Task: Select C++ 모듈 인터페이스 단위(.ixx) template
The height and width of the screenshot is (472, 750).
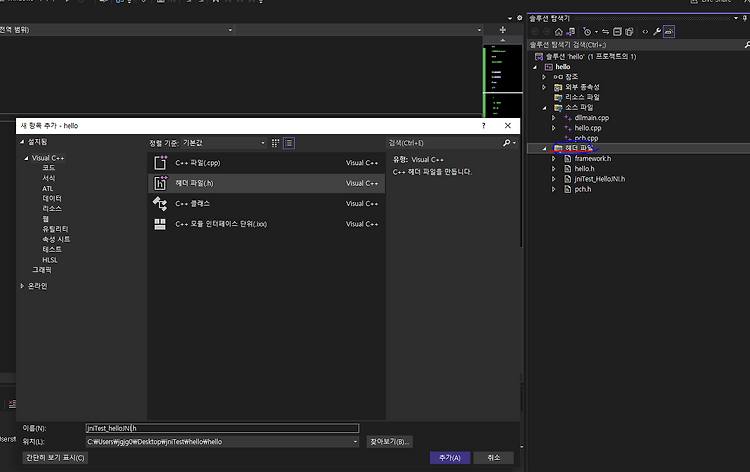Action: point(266,224)
